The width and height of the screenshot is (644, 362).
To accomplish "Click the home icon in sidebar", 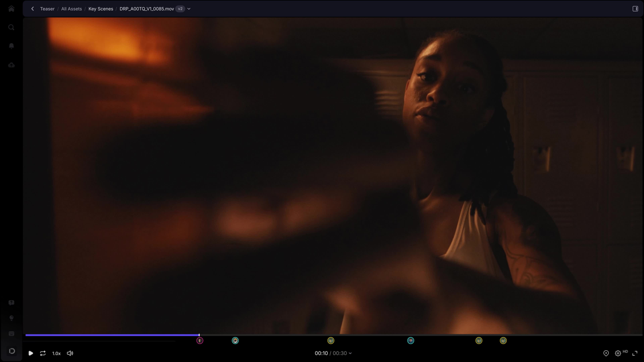I will [11, 9].
